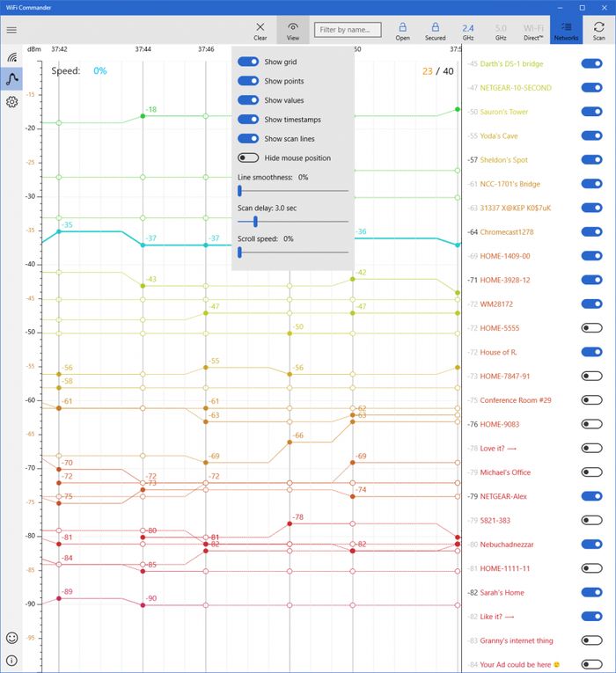The height and width of the screenshot is (673, 616).
Task: Collapse the View options dropdown
Action: tap(293, 31)
